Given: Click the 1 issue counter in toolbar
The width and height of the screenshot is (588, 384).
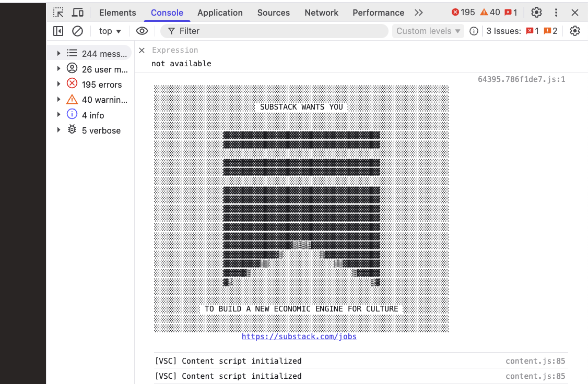Looking at the screenshot, I should click(511, 13).
